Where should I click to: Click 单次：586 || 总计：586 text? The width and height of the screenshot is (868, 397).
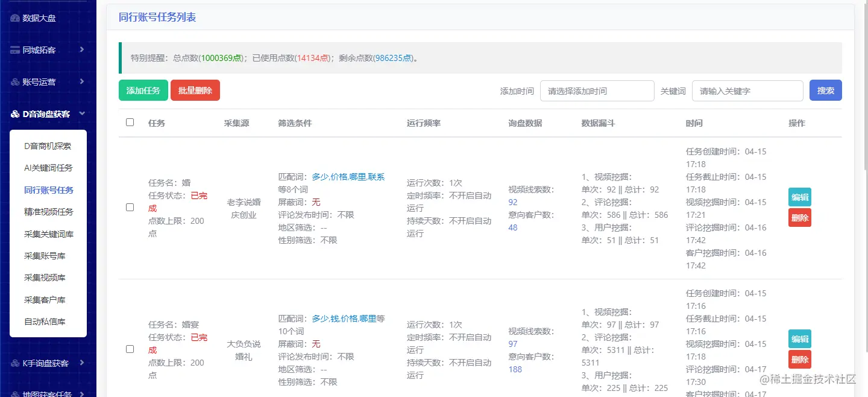point(625,215)
